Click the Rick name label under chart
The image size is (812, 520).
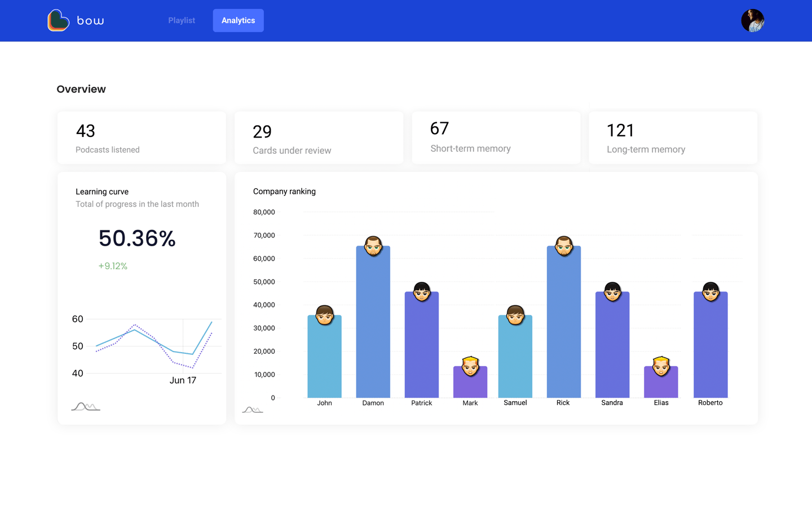click(x=563, y=402)
